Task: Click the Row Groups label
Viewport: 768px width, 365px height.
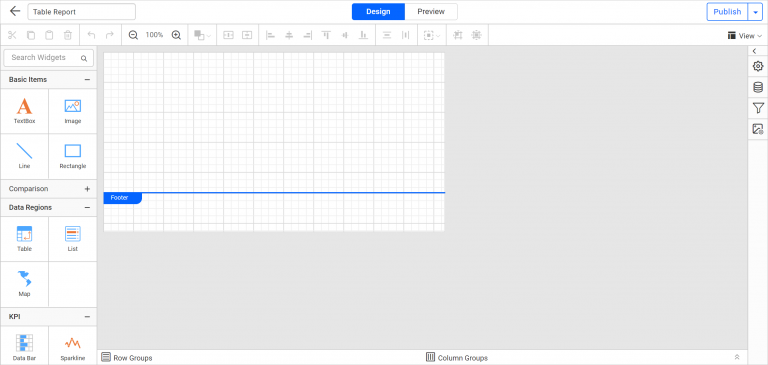Action: 133,358
